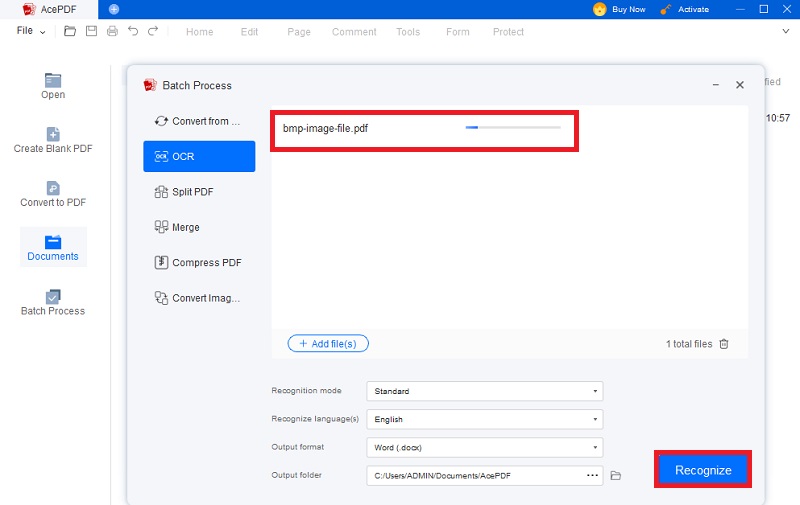This screenshot has height=505, width=800.
Task: Add a new tab with plus icon
Action: coord(114,9)
